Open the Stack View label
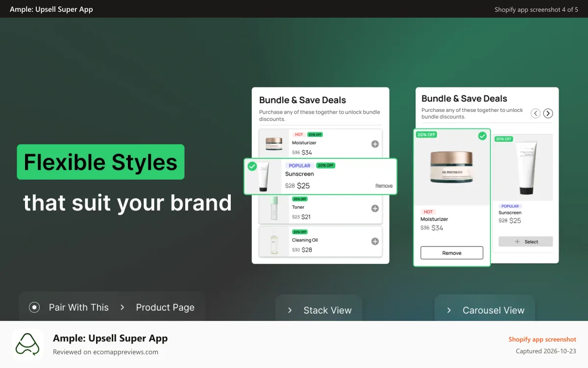 coord(327,310)
